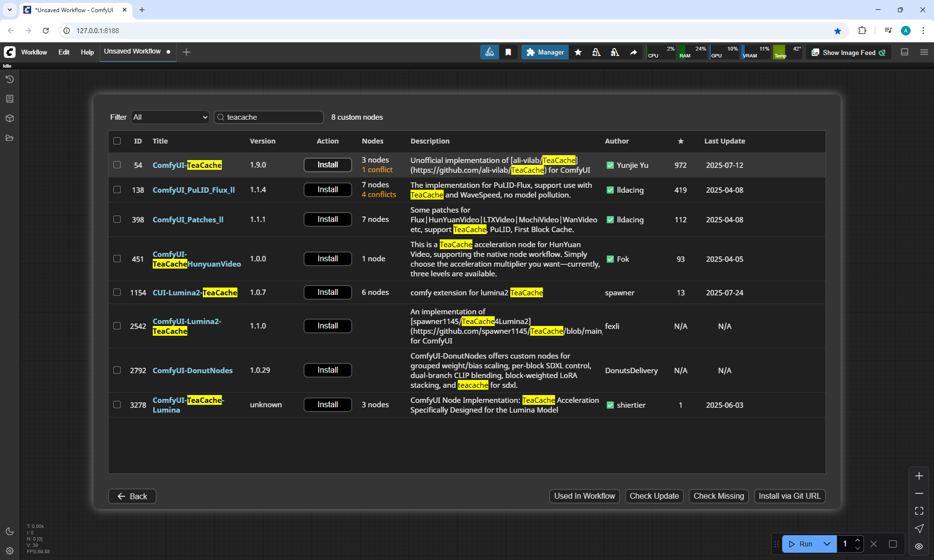Check the ComfyUI-TeaCache row checkbox
This screenshot has width=934, height=560.
[x=117, y=165]
